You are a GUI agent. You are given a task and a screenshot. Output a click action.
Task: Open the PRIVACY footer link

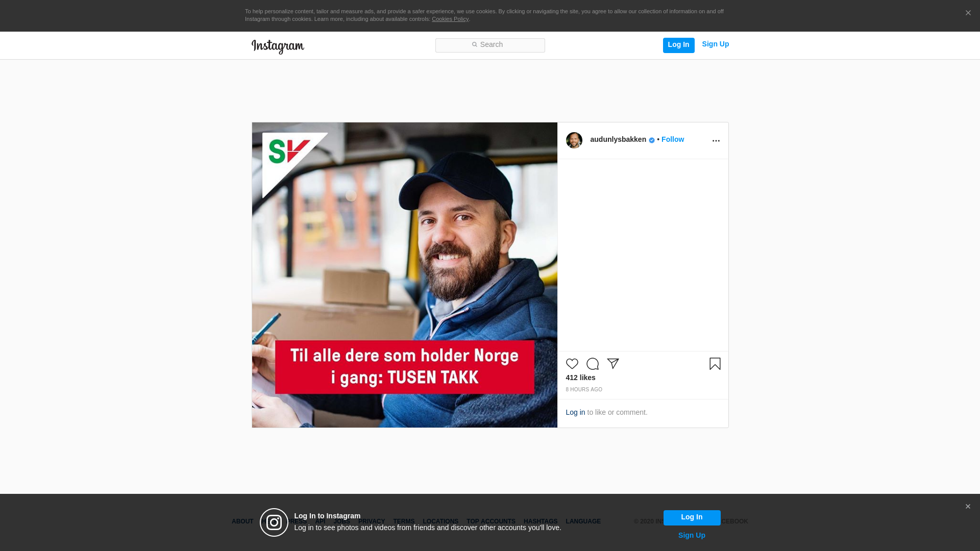click(372, 521)
